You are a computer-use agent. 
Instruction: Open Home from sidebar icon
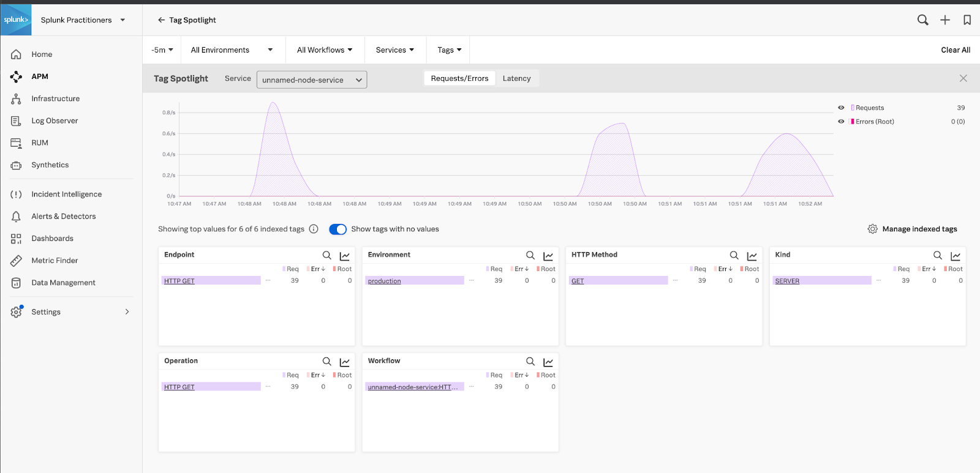click(x=17, y=54)
